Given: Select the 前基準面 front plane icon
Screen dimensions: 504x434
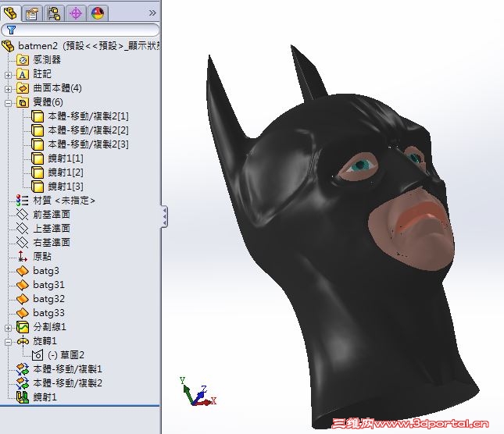Looking at the screenshot, I should tap(23, 215).
